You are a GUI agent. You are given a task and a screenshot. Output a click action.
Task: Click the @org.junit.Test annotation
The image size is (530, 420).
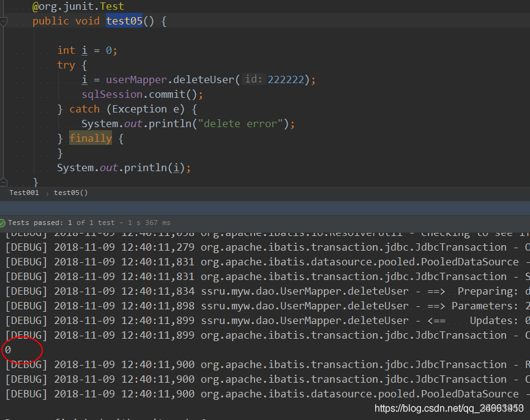(78, 6)
